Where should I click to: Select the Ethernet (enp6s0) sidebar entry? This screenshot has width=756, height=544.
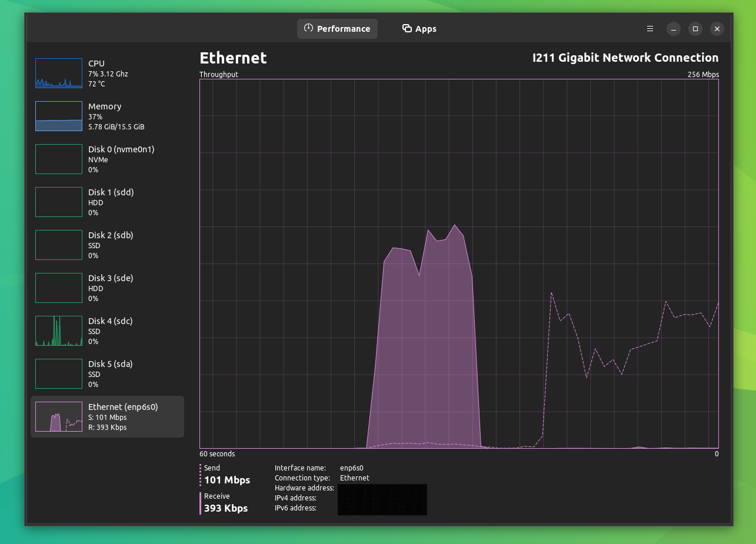pyautogui.click(x=106, y=416)
